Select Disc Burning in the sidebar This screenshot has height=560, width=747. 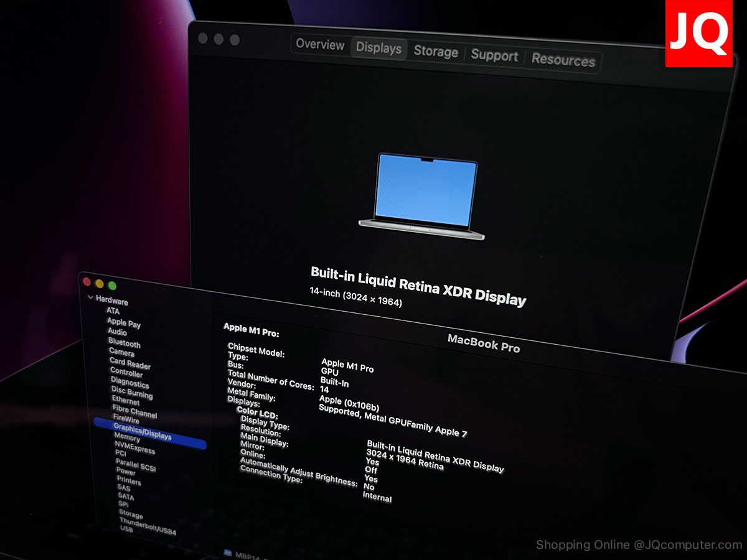click(x=131, y=391)
